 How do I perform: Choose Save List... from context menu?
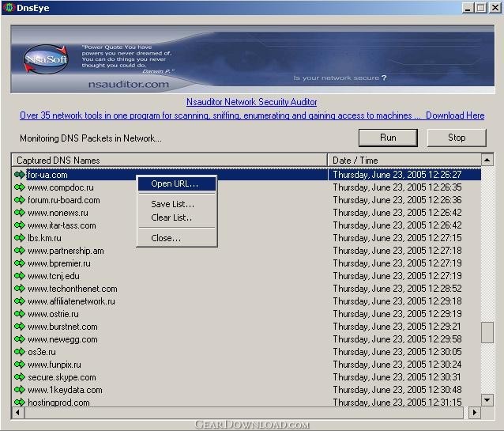click(x=177, y=204)
